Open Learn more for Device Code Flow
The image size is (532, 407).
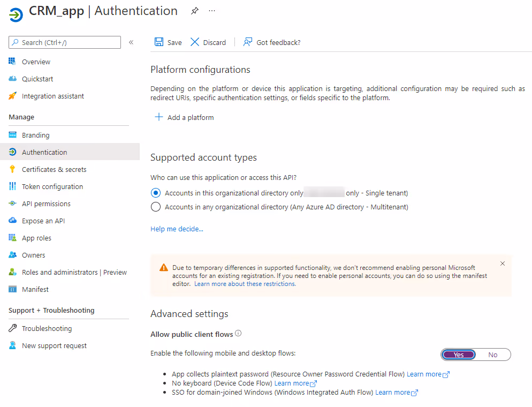pyautogui.click(x=292, y=383)
